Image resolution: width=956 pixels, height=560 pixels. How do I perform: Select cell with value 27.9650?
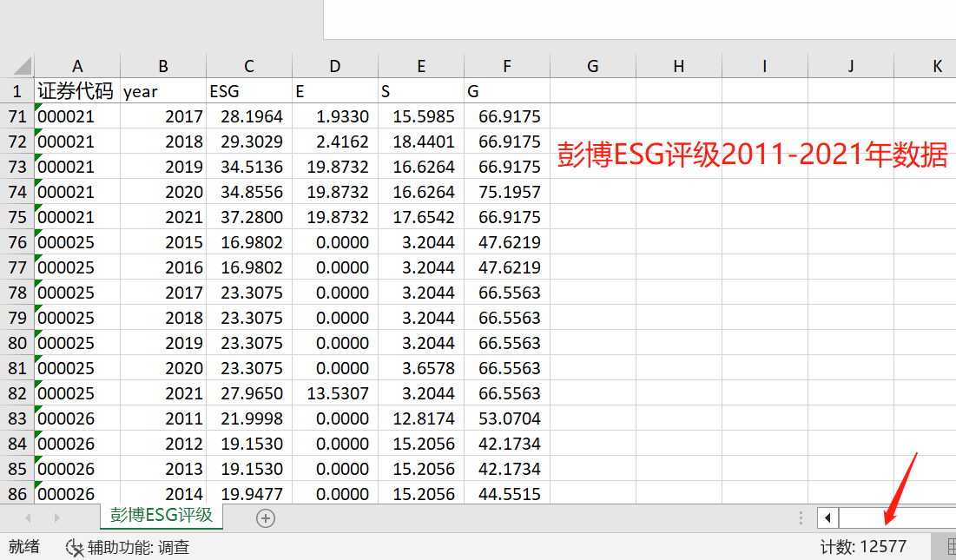(x=249, y=393)
